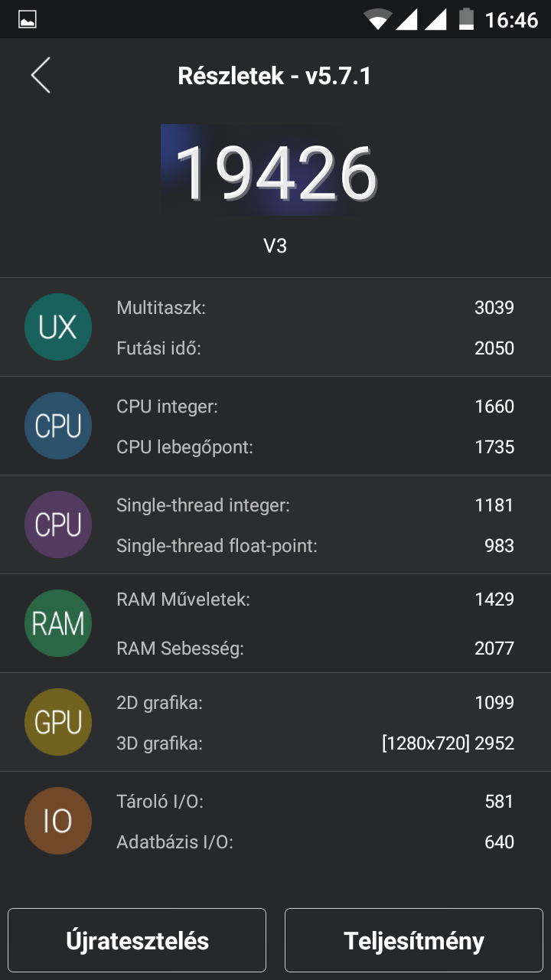Tap the V3 device name label
This screenshot has height=980, width=551.
click(275, 246)
